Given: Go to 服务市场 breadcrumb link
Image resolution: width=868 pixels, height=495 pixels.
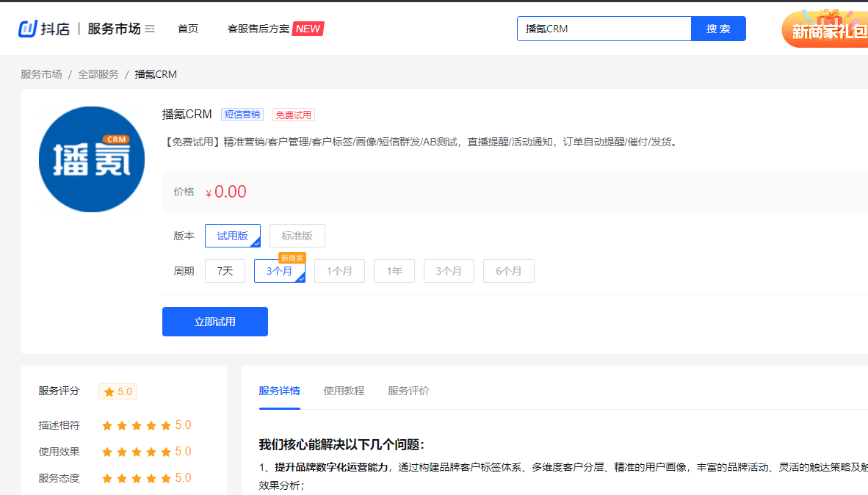Looking at the screenshot, I should click(x=42, y=74).
